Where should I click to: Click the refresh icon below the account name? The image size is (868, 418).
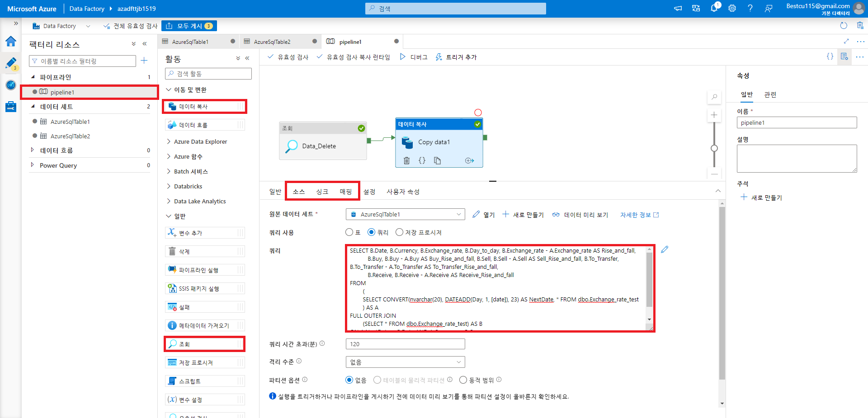point(844,26)
